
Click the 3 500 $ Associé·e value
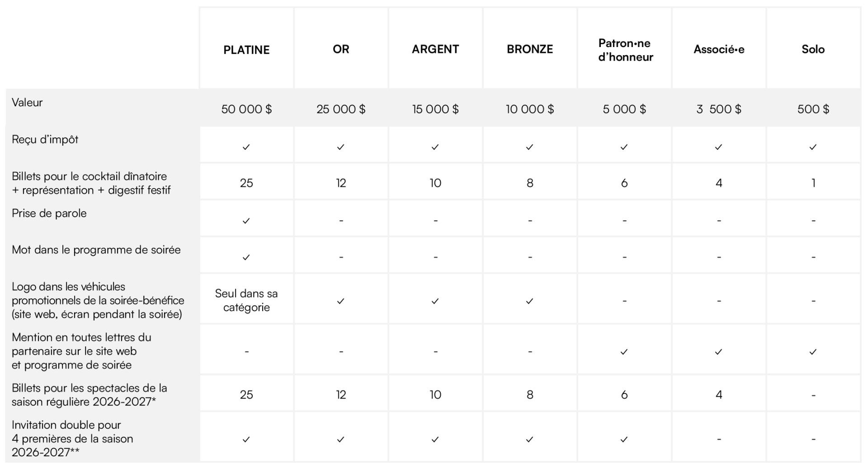point(719,109)
